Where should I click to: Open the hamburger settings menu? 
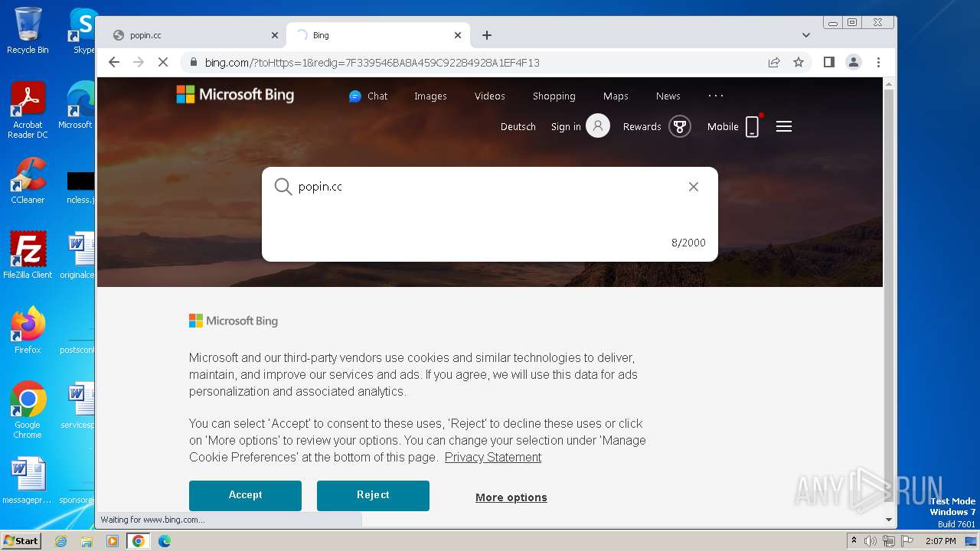pos(784,126)
